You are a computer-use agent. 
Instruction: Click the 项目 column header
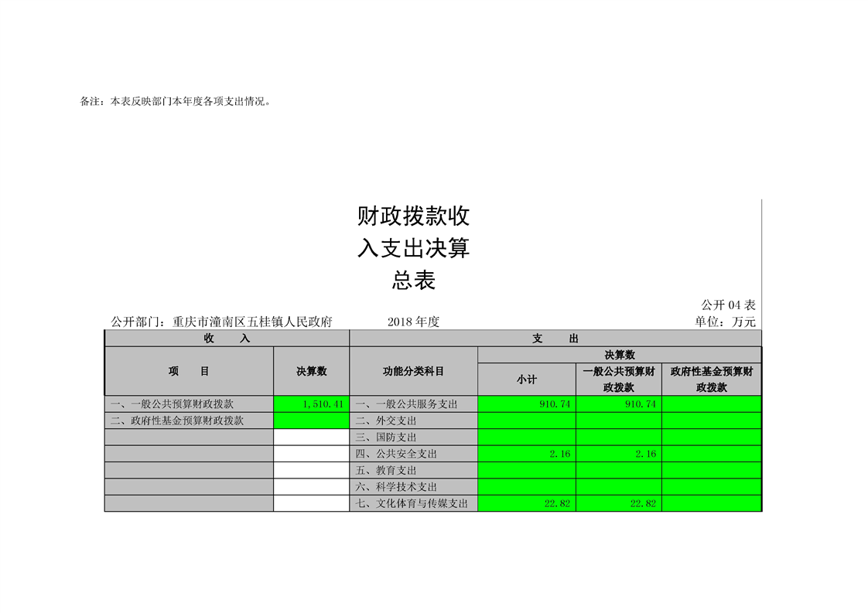tap(189, 371)
